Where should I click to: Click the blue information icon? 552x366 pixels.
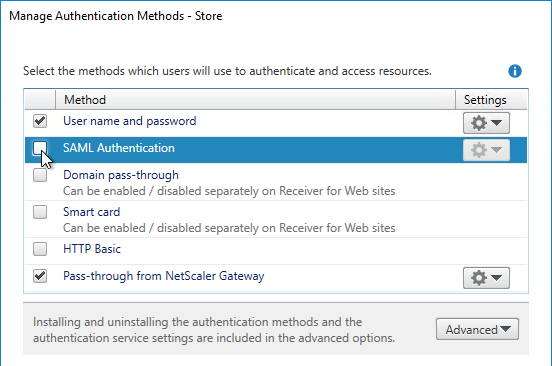coord(515,71)
